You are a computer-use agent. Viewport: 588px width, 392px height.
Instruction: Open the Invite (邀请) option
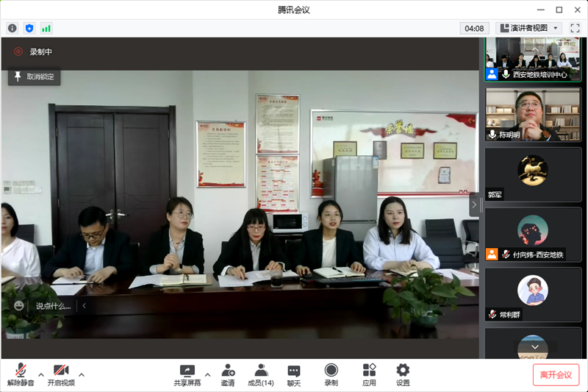(x=228, y=375)
